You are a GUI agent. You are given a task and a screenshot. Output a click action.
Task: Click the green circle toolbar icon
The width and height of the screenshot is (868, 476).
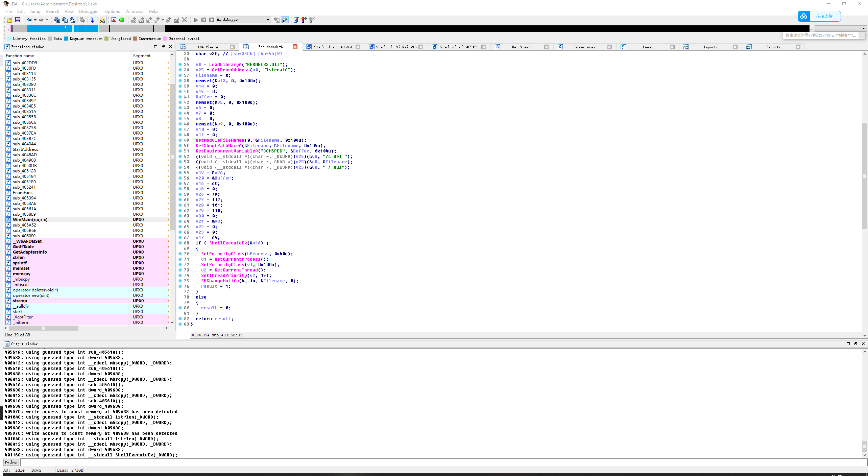122,20
